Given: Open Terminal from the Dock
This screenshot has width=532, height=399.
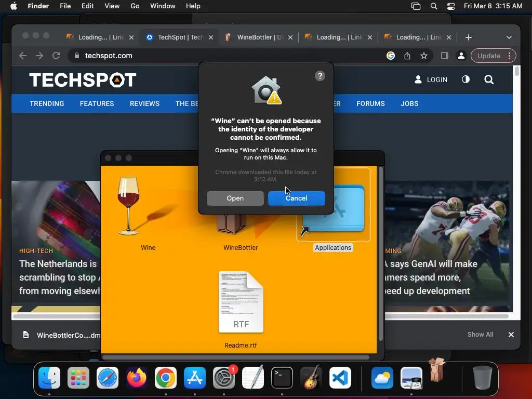Looking at the screenshot, I should (282, 378).
